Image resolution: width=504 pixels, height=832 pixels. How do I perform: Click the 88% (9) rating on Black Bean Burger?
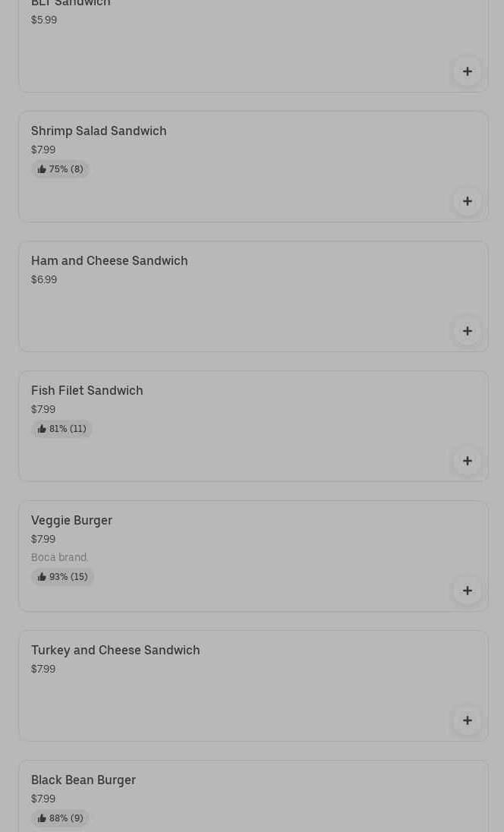[x=60, y=818]
